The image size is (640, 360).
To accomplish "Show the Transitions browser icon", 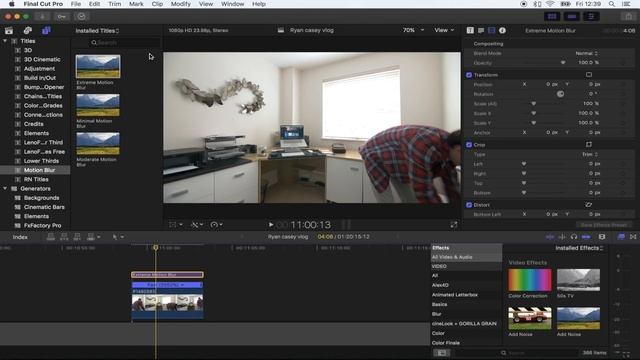I will click(x=633, y=237).
